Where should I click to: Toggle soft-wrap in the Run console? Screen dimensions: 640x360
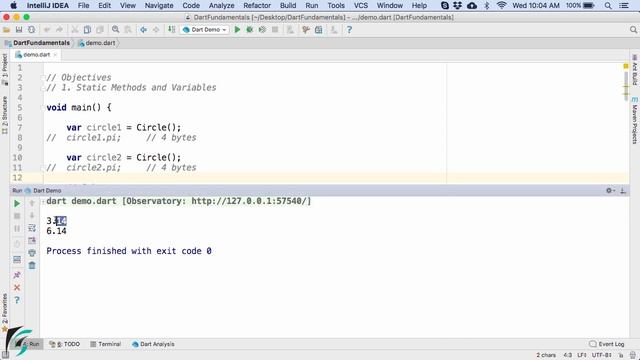tap(32, 228)
